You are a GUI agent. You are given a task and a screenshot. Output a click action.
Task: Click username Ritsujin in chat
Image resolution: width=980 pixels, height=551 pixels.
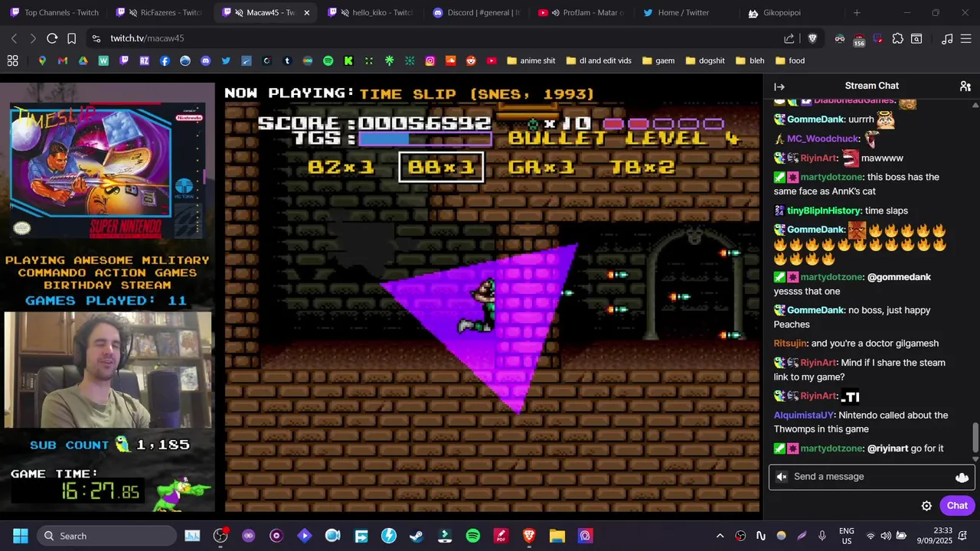click(790, 344)
